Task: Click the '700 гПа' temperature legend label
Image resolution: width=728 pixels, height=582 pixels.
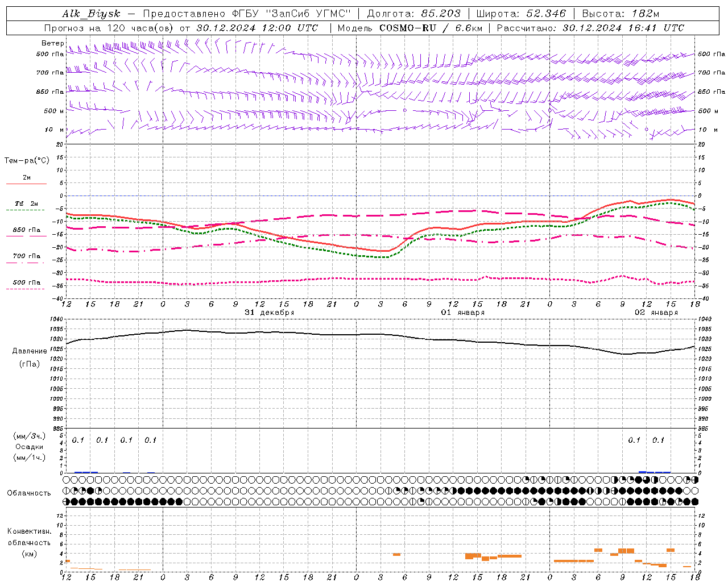Action: [x=26, y=256]
